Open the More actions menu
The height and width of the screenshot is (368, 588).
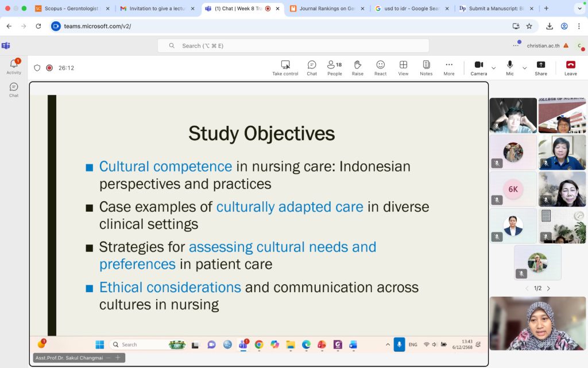449,67
